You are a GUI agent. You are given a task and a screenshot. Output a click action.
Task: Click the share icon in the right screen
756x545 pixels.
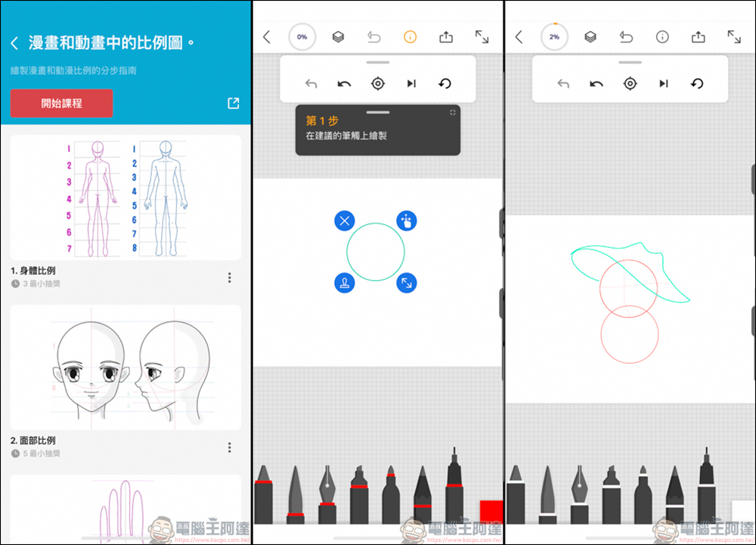[698, 36]
